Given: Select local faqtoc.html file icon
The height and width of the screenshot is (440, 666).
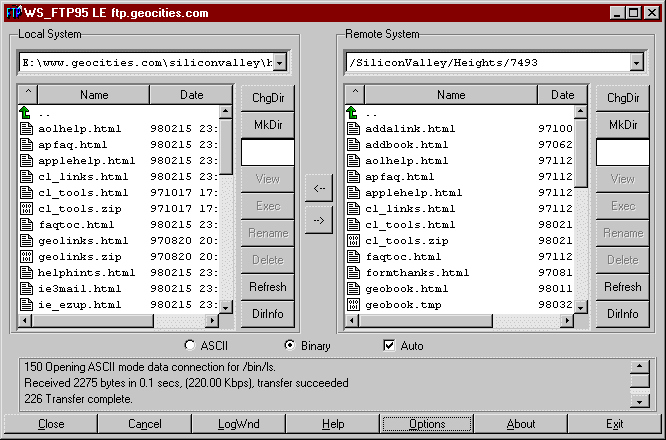Looking at the screenshot, I should (26, 224).
